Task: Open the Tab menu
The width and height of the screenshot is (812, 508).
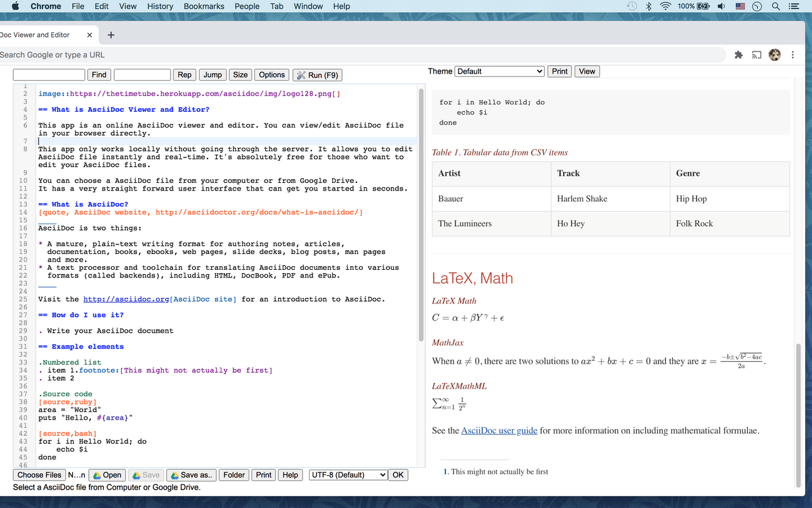Action: (277, 6)
